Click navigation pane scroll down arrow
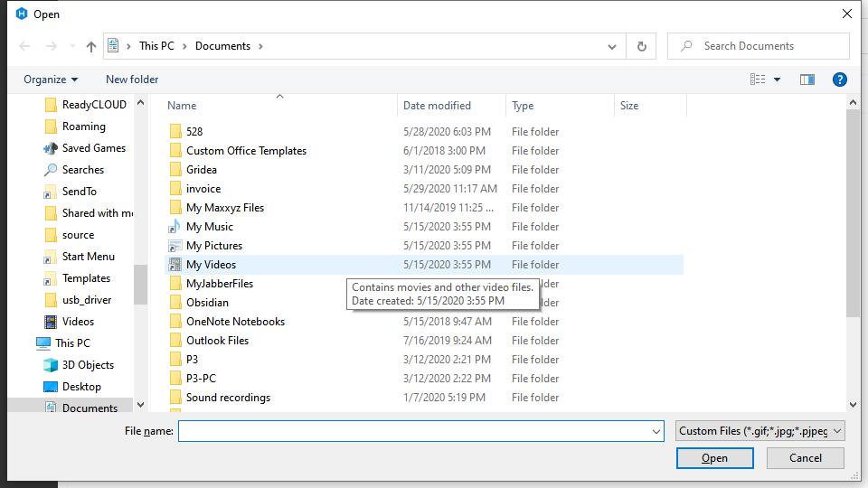The width and height of the screenshot is (868, 488). click(x=141, y=405)
